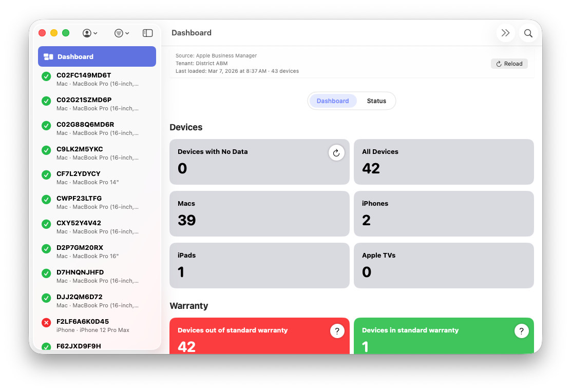Click the green checkmark next to C02FC149MD6T
The height and width of the screenshot is (392, 571).
point(46,76)
